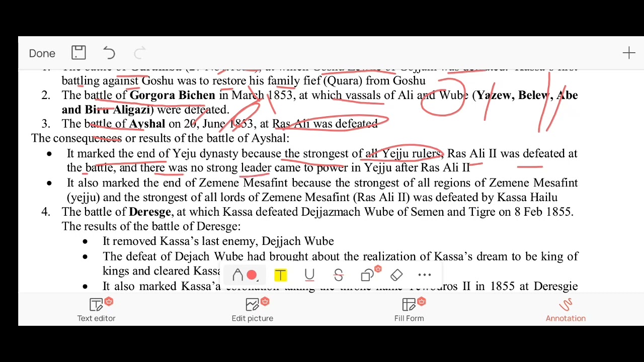Click the plus icon at top right
This screenshot has width=644, height=362.
(x=629, y=53)
